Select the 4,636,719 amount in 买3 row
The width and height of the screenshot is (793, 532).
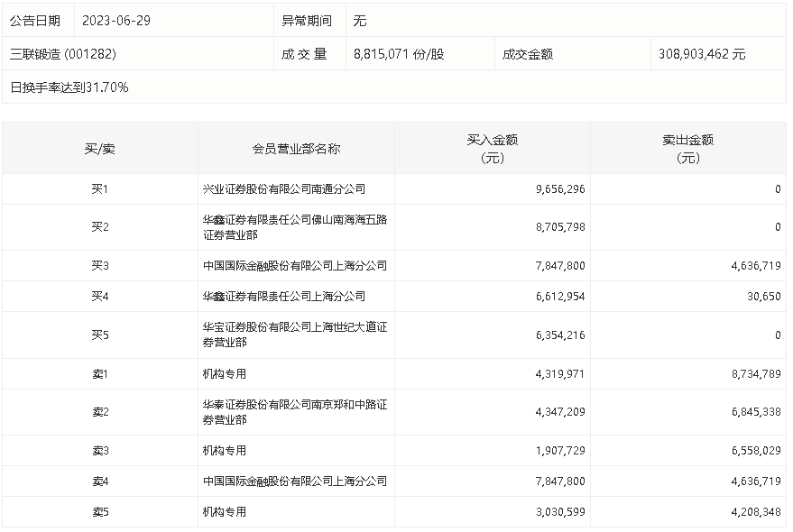[x=756, y=265]
